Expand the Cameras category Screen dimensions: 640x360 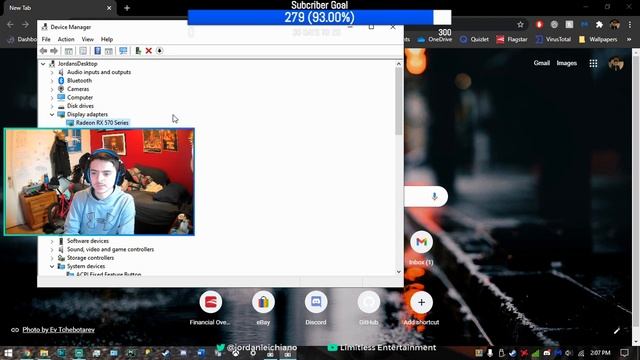coord(52,89)
